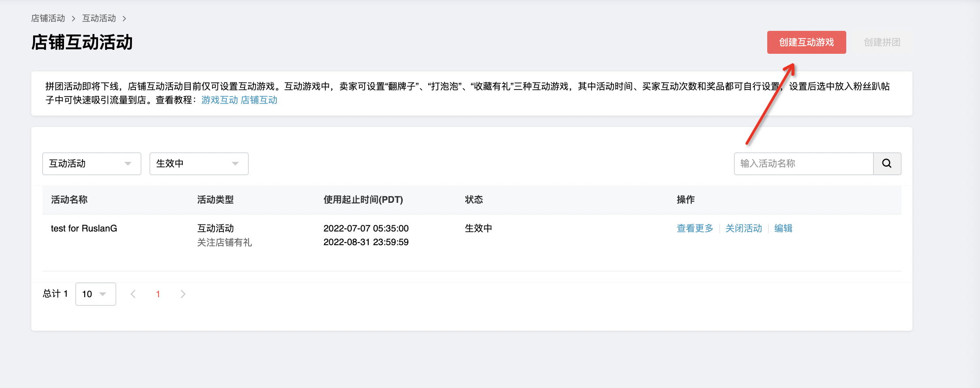This screenshot has width=980, height=388.
Task: Expand the page size 10 dropdown
Action: (95, 294)
